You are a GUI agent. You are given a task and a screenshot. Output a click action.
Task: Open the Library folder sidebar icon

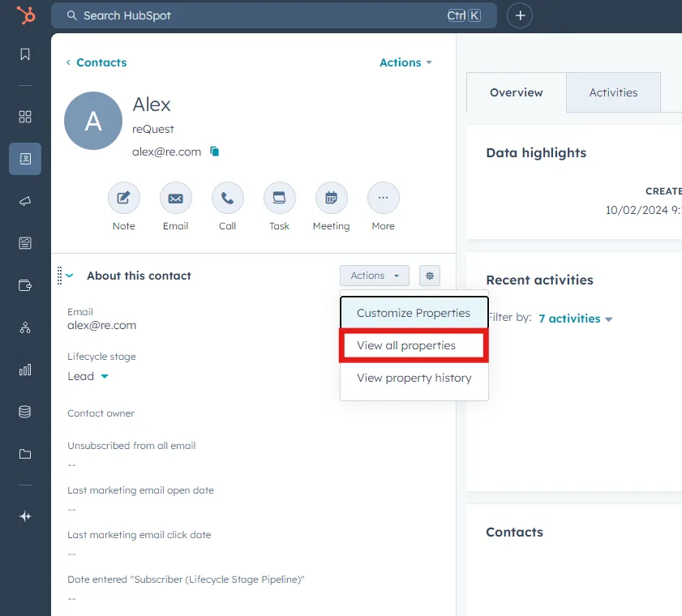[x=25, y=454]
